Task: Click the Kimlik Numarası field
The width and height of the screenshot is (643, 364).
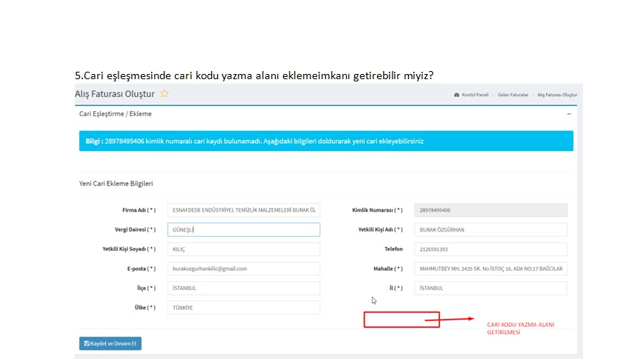Action: coord(490,210)
